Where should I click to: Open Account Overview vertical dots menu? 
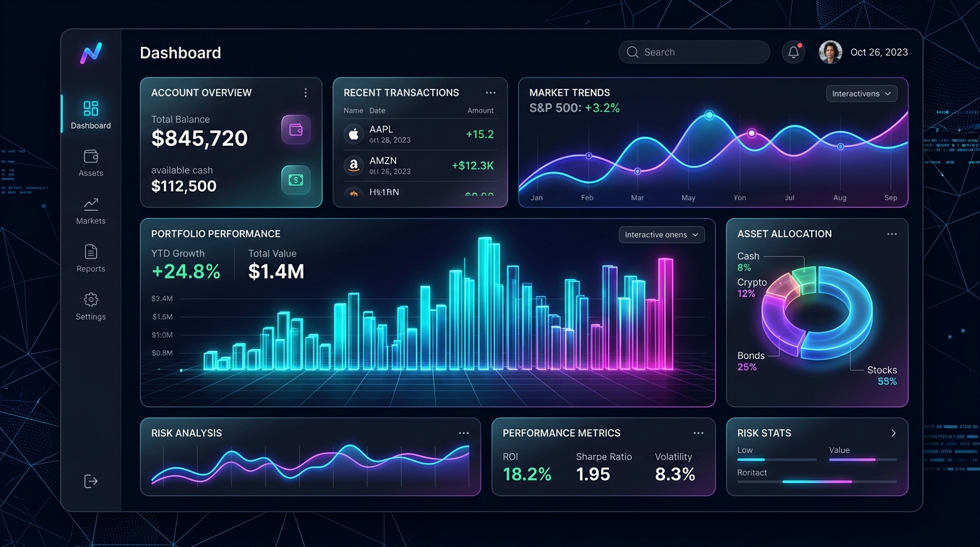point(306,93)
